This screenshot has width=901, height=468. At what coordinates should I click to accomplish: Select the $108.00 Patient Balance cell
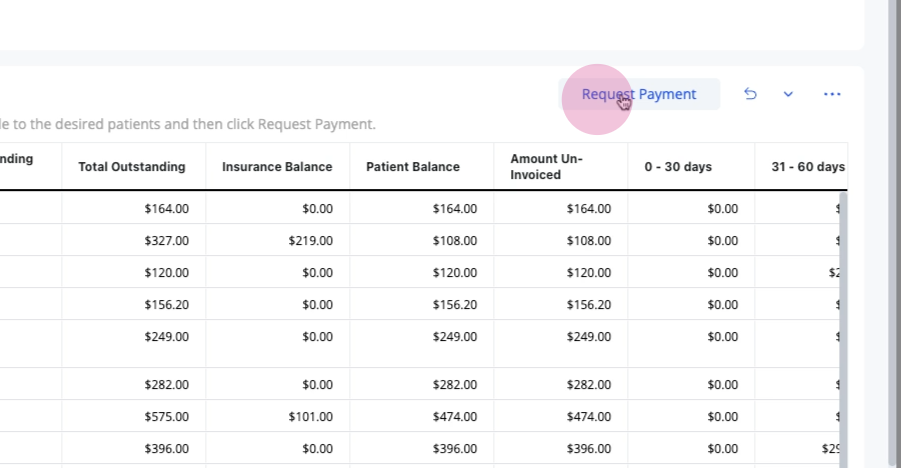[422, 240]
